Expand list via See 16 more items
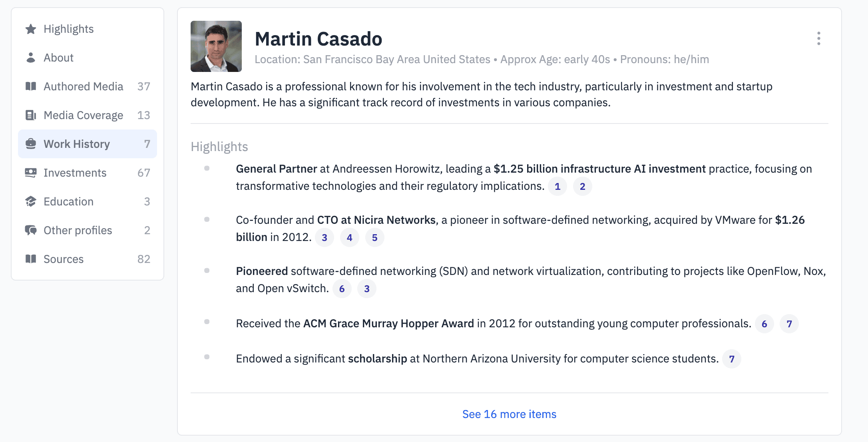The image size is (868, 442). pos(509,414)
